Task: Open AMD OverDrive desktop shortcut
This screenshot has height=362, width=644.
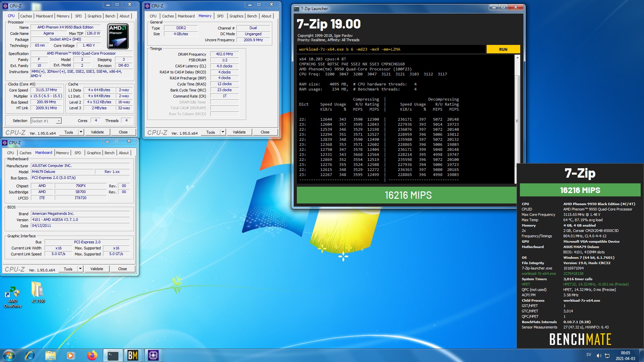Action: pyautogui.click(x=13, y=297)
